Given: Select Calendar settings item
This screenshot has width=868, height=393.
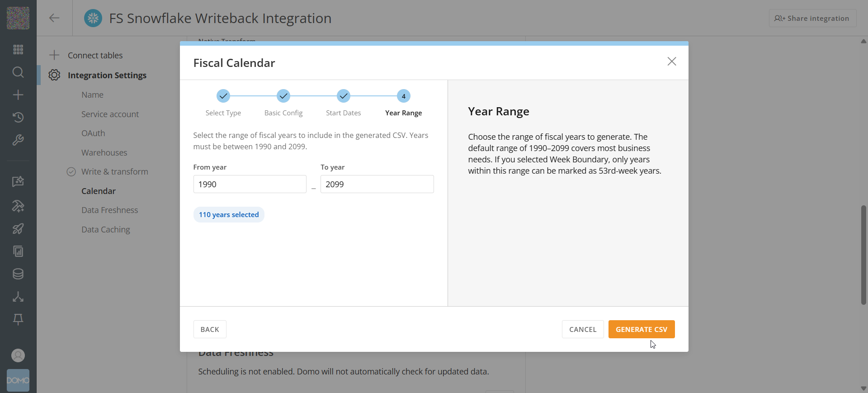Looking at the screenshot, I should (x=99, y=191).
